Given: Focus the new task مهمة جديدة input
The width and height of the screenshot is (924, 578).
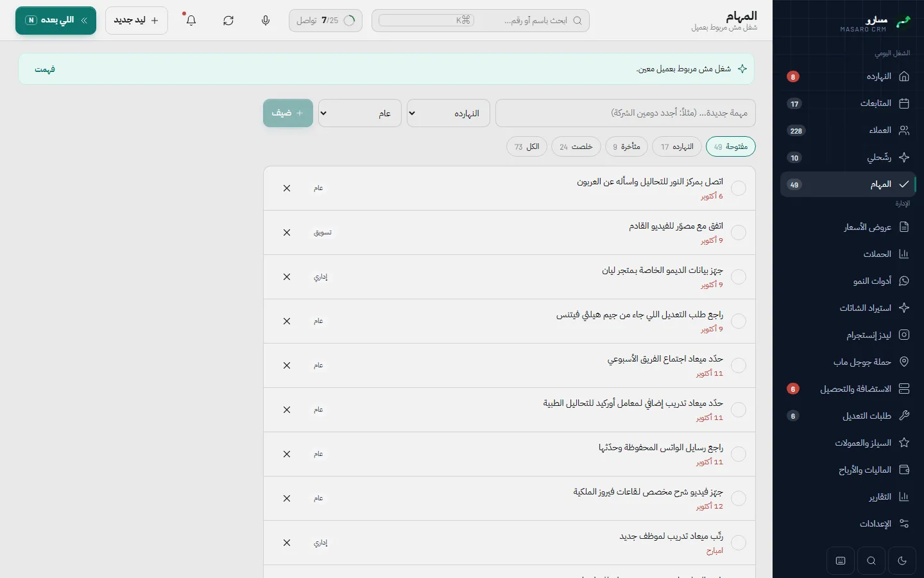Looking at the screenshot, I should (x=626, y=113).
